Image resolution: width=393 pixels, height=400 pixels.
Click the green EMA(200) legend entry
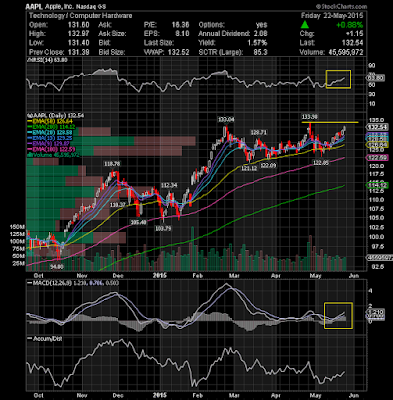pyautogui.click(x=51, y=127)
